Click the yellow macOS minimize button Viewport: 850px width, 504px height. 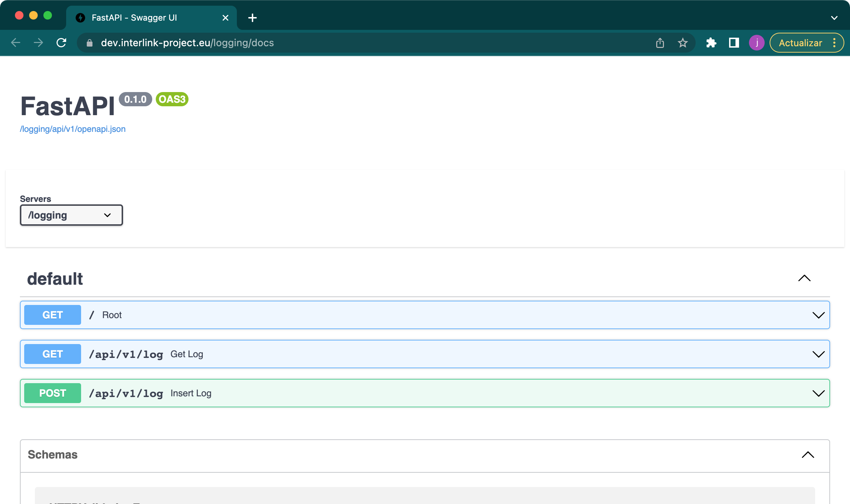tap(33, 16)
